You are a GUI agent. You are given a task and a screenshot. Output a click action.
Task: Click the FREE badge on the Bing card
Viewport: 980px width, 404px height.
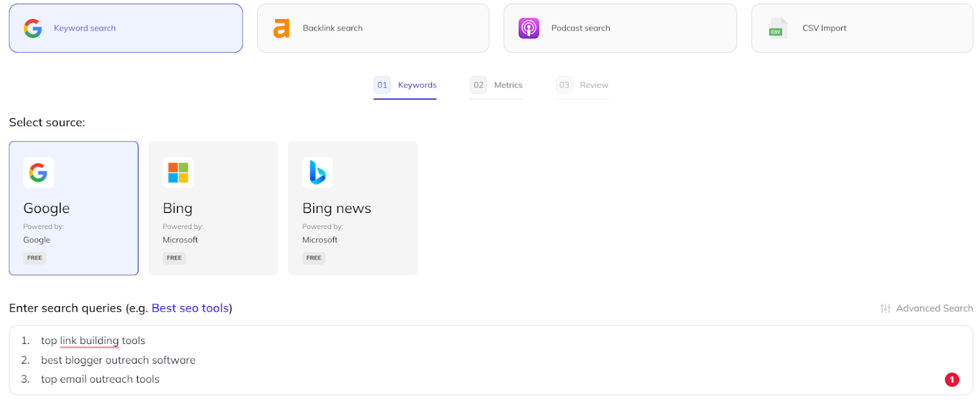pos(175,258)
